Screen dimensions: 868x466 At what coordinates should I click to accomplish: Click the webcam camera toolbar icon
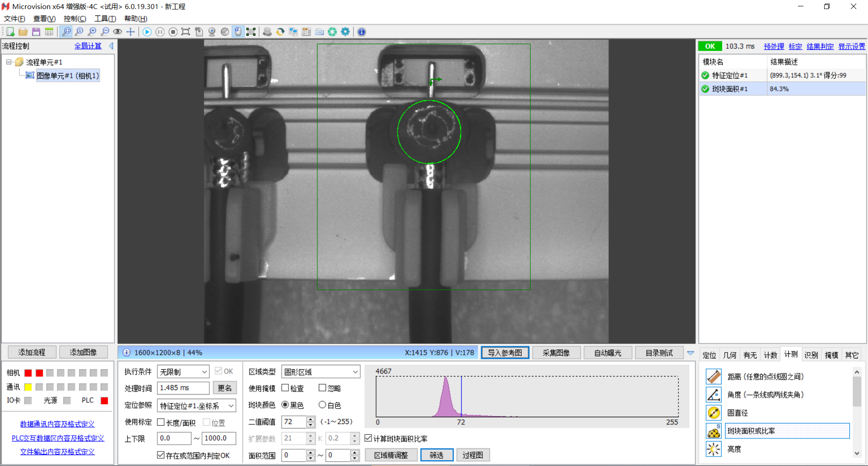[212, 32]
